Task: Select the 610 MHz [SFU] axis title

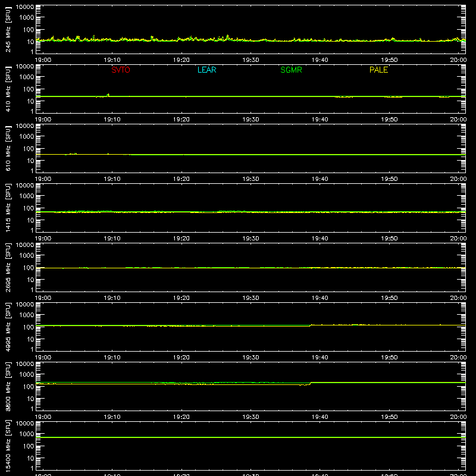Action: tap(8, 148)
